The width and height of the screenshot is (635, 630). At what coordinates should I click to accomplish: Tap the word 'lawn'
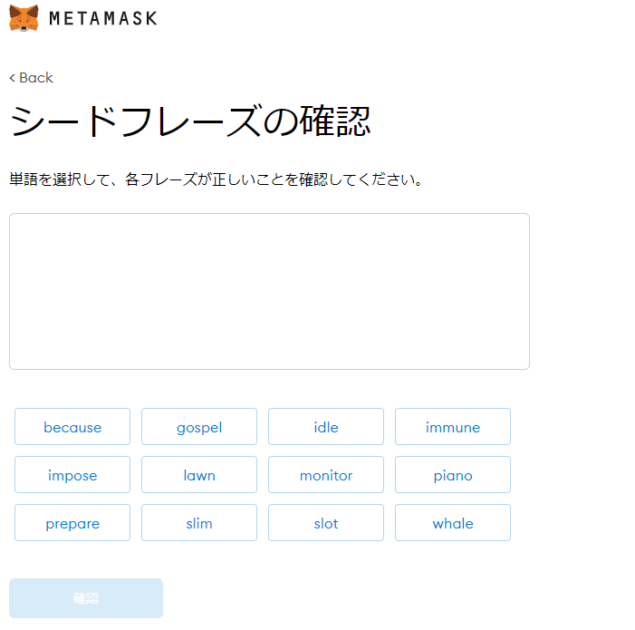click(199, 475)
